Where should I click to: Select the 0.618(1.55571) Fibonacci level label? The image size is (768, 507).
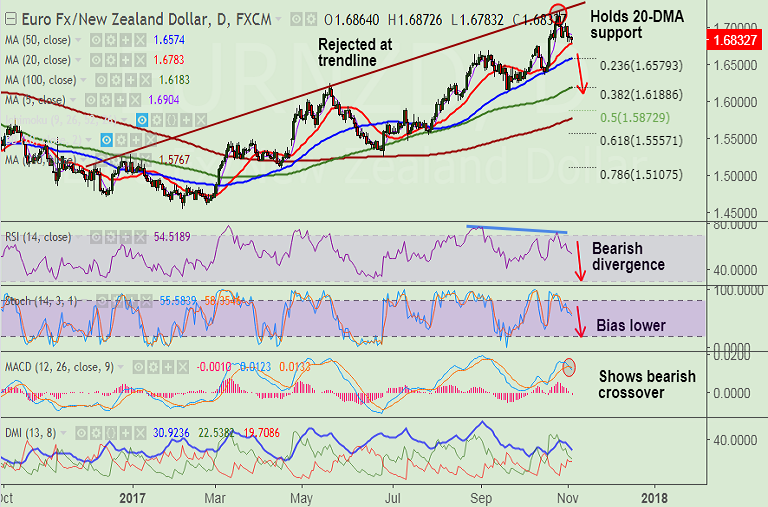(x=641, y=141)
